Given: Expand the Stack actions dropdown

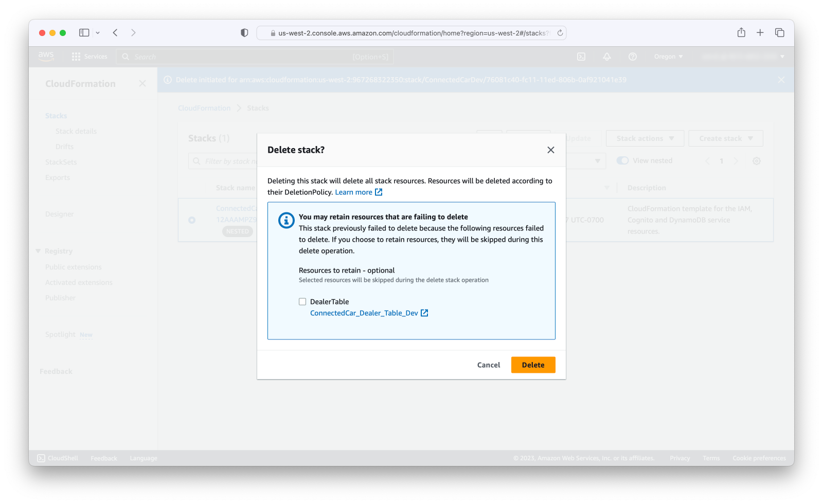Looking at the screenshot, I should pyautogui.click(x=645, y=138).
